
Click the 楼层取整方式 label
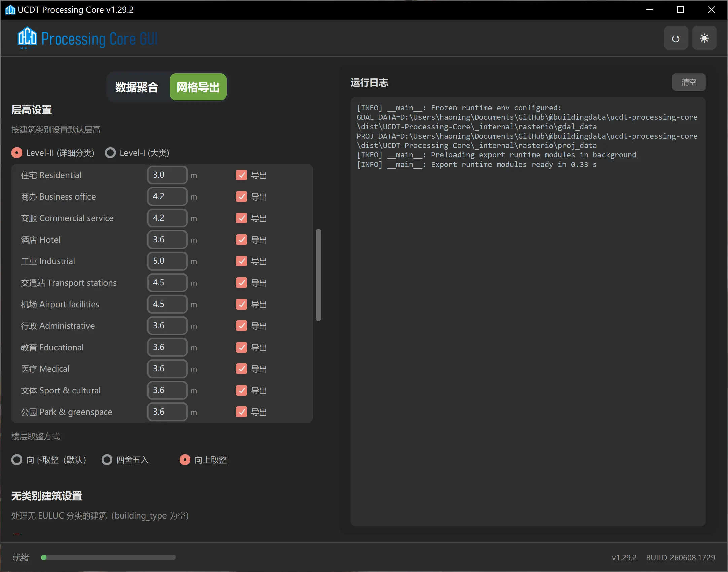(x=36, y=437)
